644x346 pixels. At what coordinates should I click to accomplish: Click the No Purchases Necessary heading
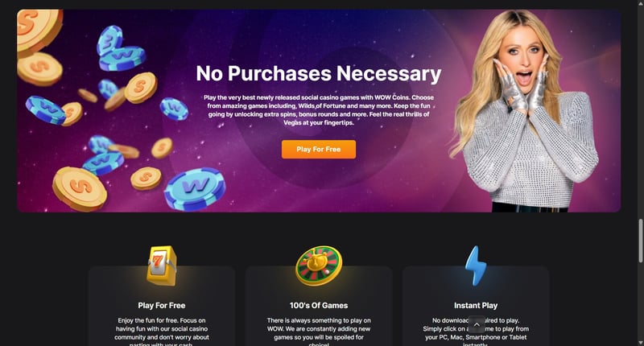pyautogui.click(x=319, y=73)
